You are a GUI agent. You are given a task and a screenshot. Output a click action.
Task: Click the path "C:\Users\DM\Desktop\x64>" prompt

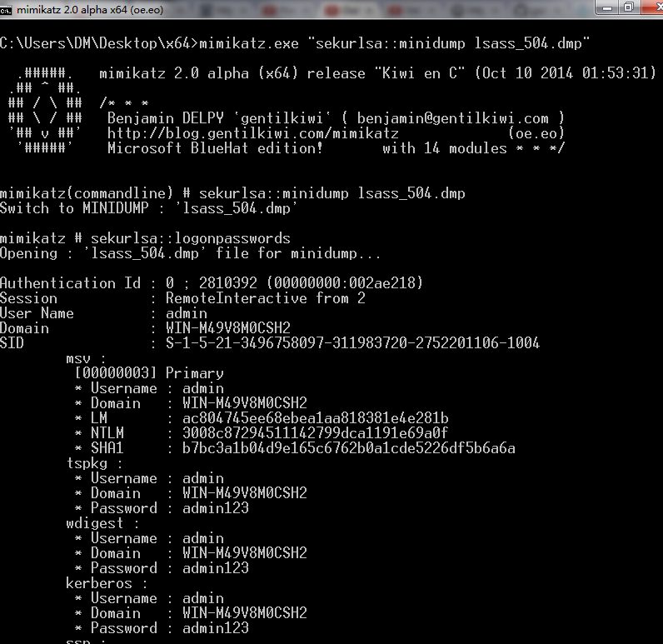[99, 43]
